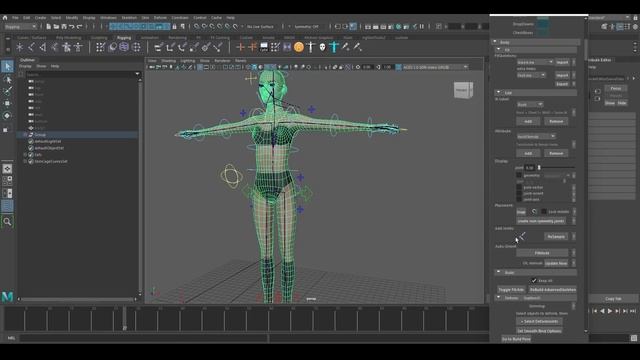The image size is (640, 360).
Task: Switch to the Rigging shelf tab
Action: [124, 38]
